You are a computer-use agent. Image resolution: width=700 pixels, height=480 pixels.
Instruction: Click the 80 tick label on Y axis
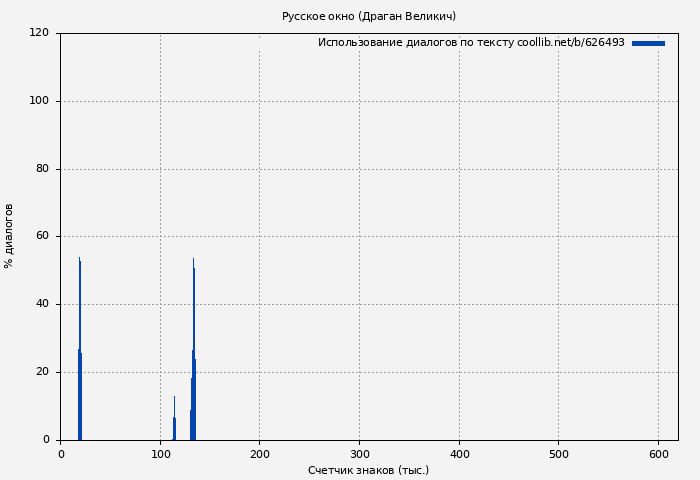click(x=42, y=169)
